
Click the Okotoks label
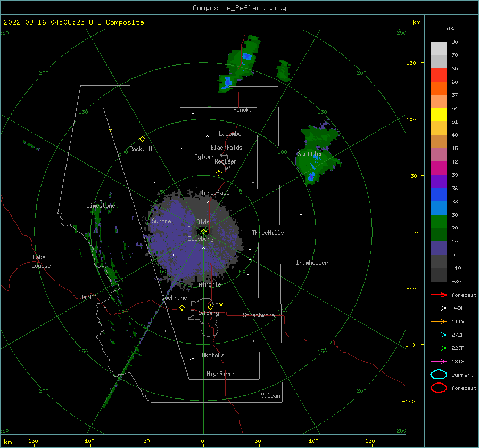click(213, 355)
